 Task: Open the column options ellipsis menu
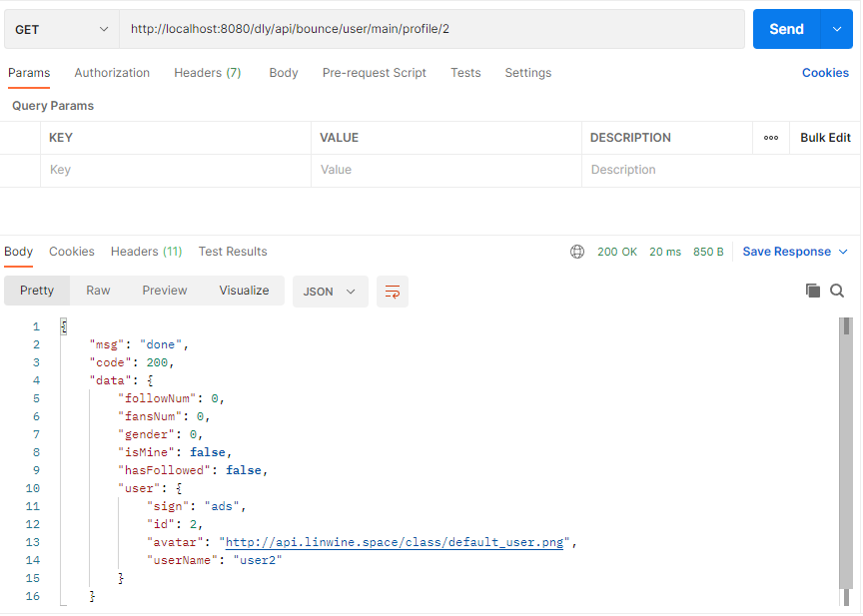[x=771, y=138]
